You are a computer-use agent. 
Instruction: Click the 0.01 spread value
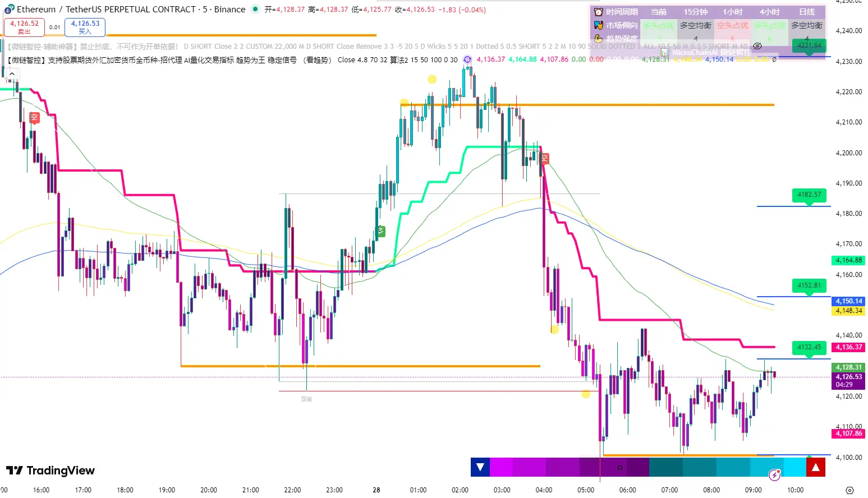[x=54, y=27]
